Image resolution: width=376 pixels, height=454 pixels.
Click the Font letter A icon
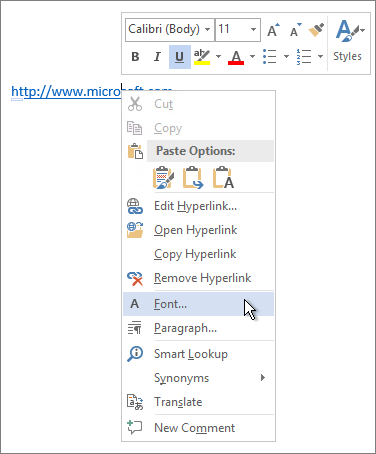point(135,304)
